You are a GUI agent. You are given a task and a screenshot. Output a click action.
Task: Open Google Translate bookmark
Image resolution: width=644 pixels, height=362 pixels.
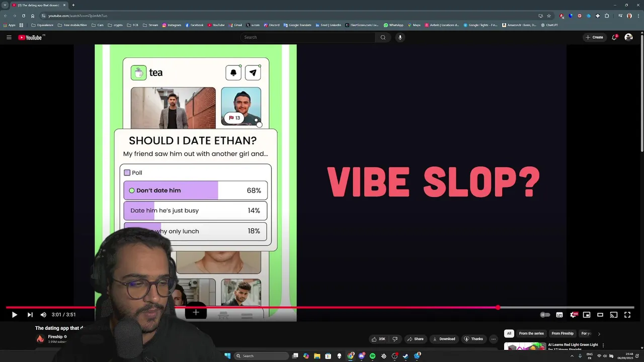click(297, 25)
